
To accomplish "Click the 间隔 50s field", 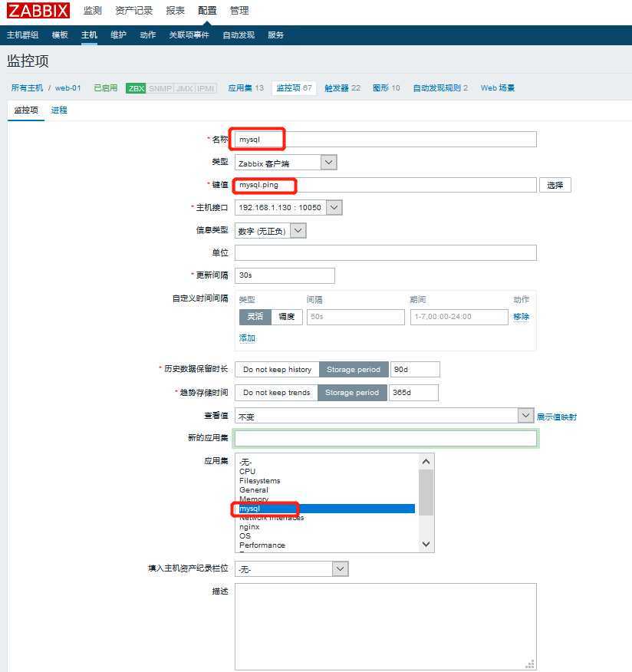I will pos(356,317).
